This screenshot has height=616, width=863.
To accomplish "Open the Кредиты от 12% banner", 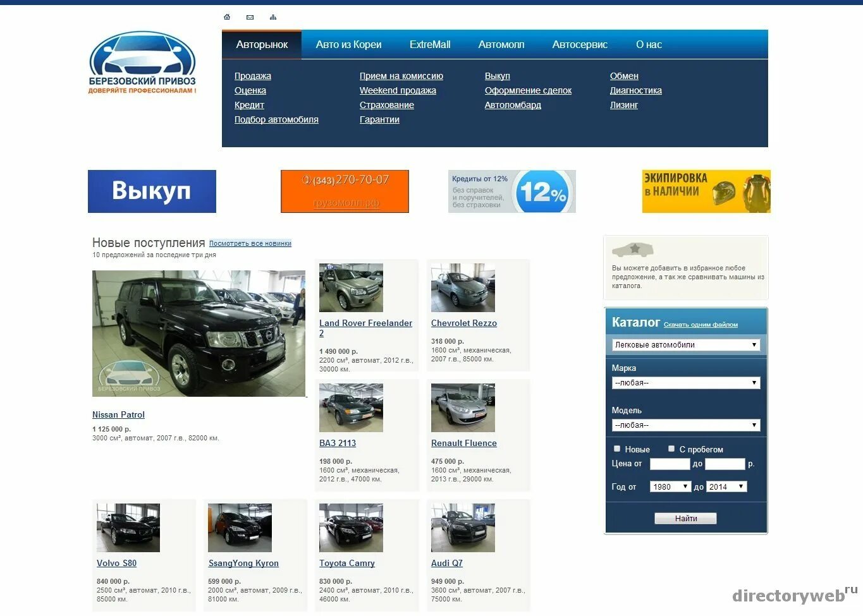I will point(512,191).
